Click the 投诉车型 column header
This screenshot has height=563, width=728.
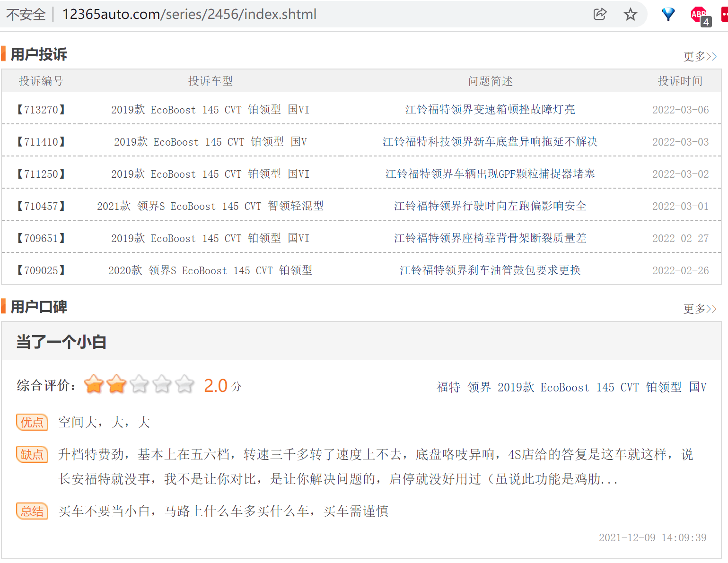point(211,81)
